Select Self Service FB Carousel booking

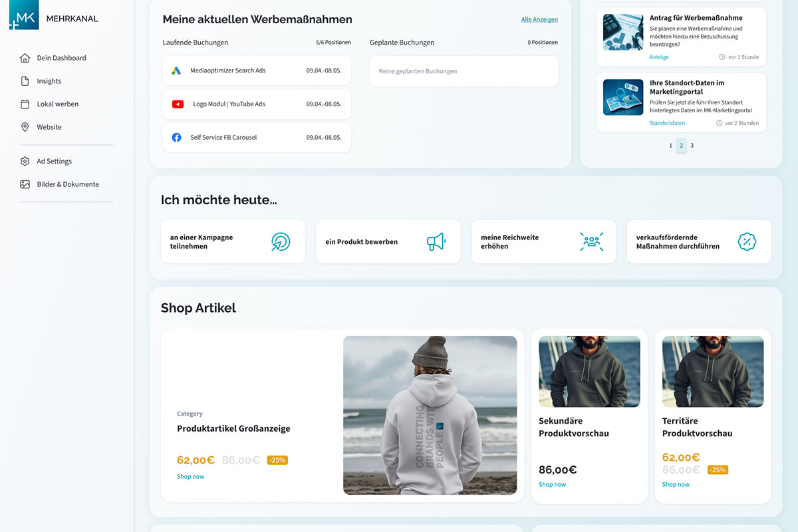(257, 138)
